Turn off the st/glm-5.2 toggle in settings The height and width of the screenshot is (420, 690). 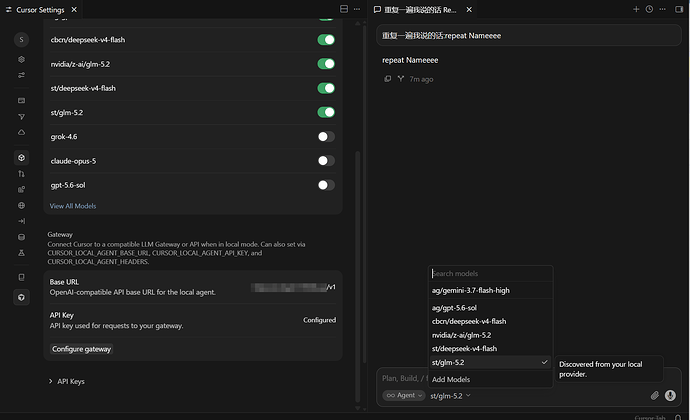pyautogui.click(x=326, y=112)
